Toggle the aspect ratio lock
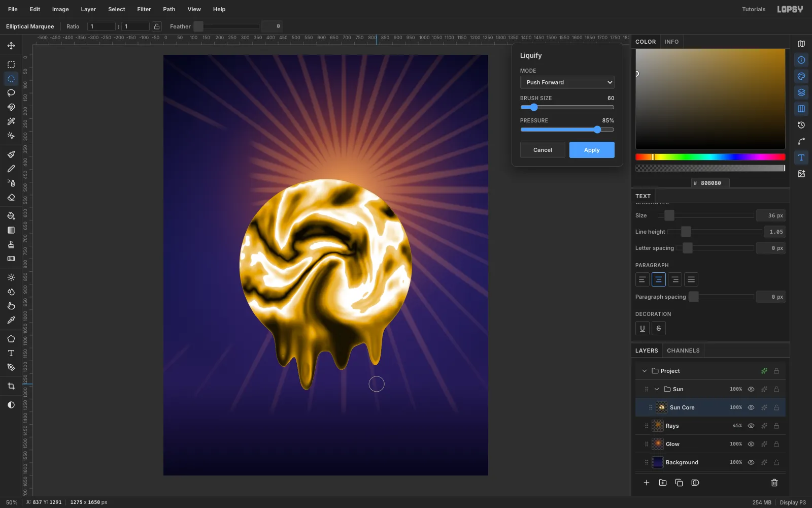 [x=157, y=26]
